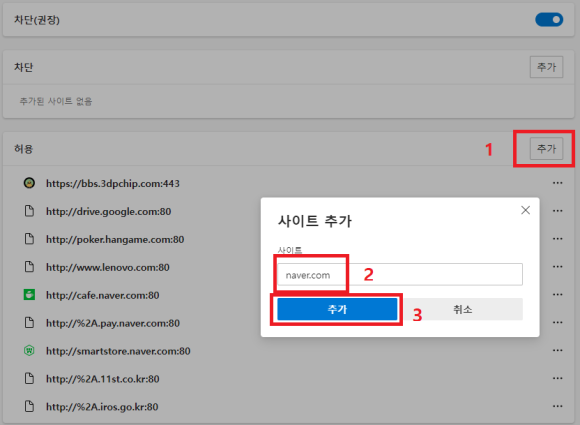Click blue 추가 button in dialog
Image resolution: width=580 pixels, height=425 pixels.
pos(337,309)
